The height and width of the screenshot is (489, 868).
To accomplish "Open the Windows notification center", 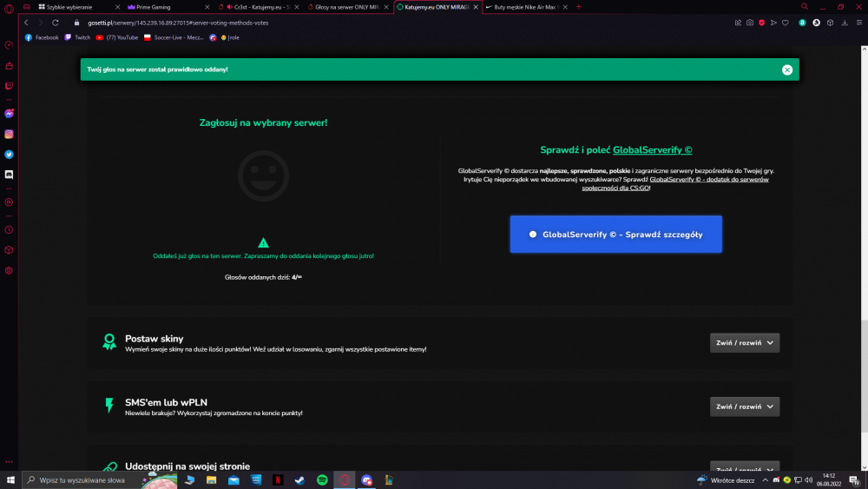I will click(854, 480).
